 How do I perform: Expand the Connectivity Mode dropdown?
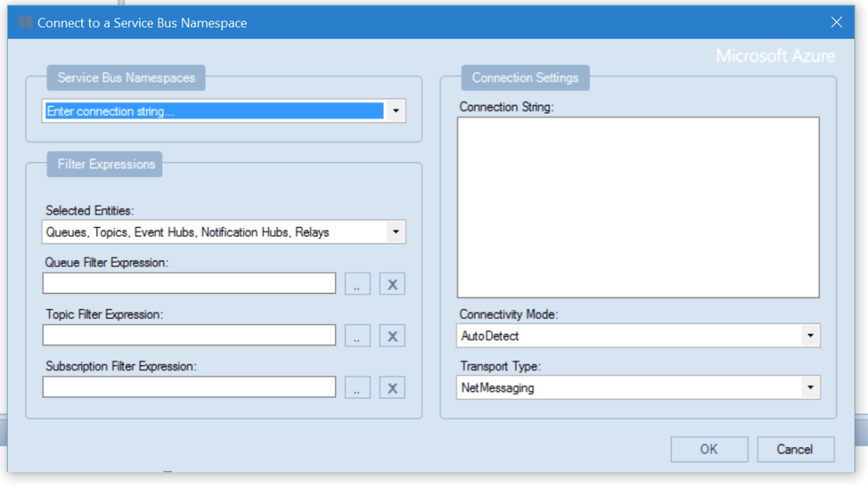[x=810, y=336]
